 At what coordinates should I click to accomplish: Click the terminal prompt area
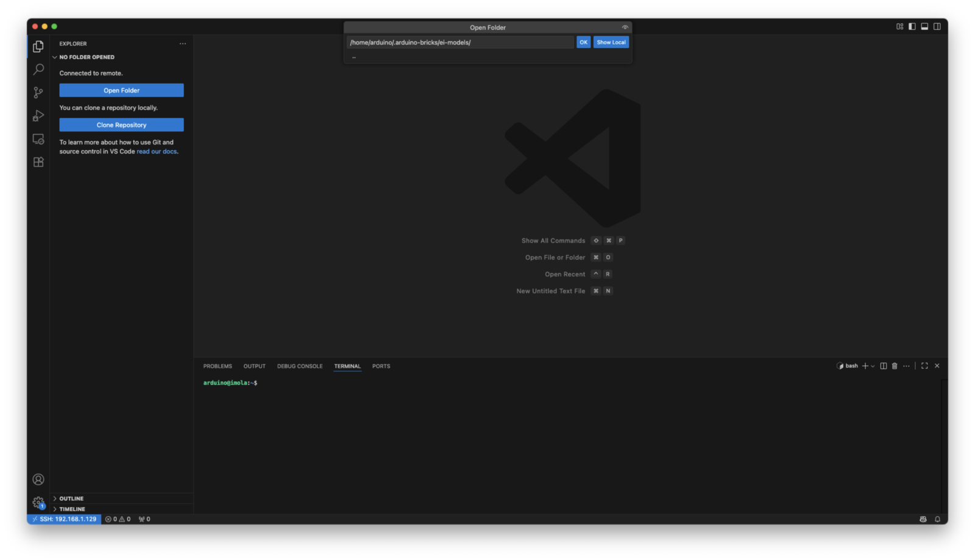pyautogui.click(x=230, y=383)
